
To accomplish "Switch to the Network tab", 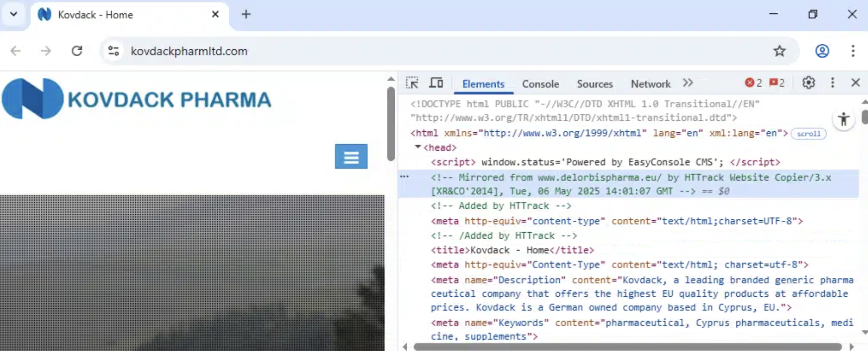I will tap(650, 84).
